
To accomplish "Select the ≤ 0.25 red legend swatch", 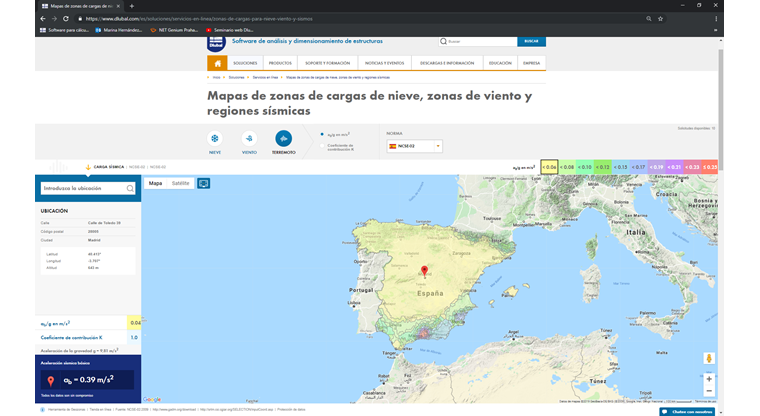I will pos(710,167).
